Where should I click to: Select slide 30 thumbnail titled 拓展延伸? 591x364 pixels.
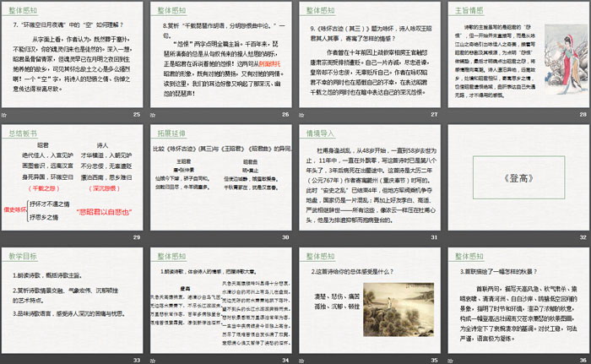[221, 177]
